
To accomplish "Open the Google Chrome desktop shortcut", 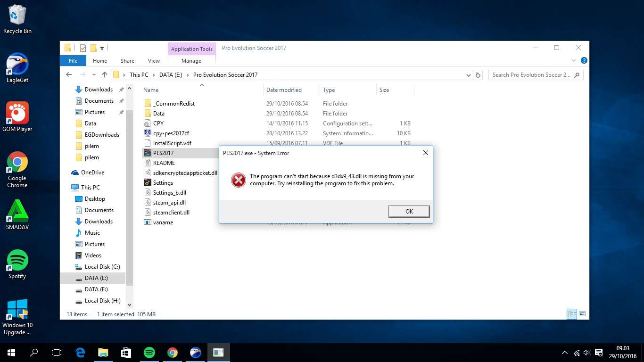I will coord(17,170).
